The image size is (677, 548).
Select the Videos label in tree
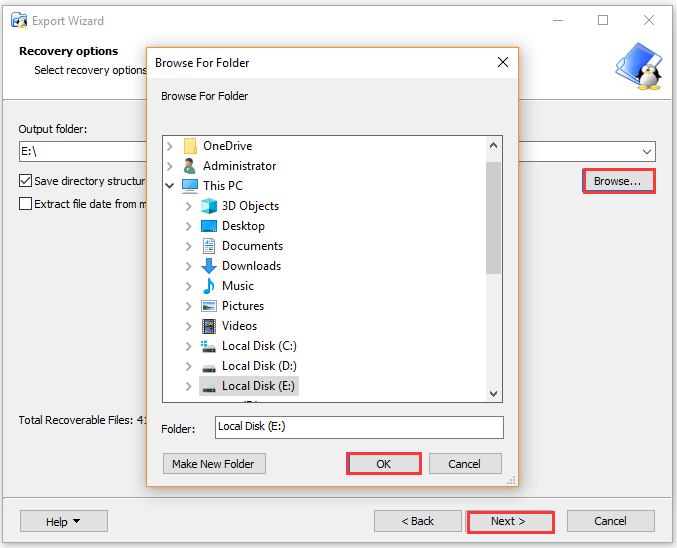(x=239, y=326)
